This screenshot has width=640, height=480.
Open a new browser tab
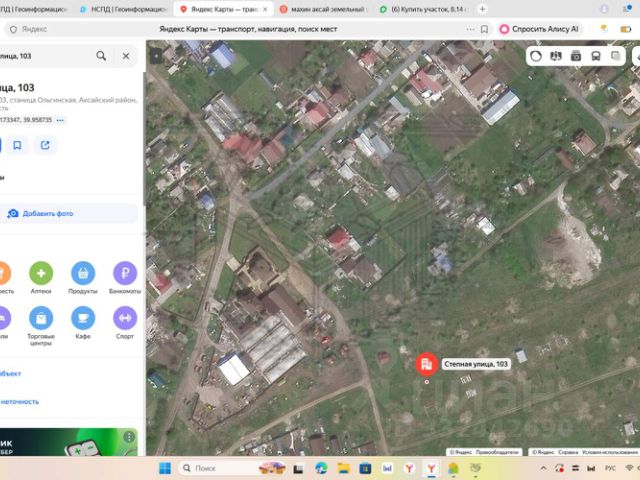pos(482,9)
